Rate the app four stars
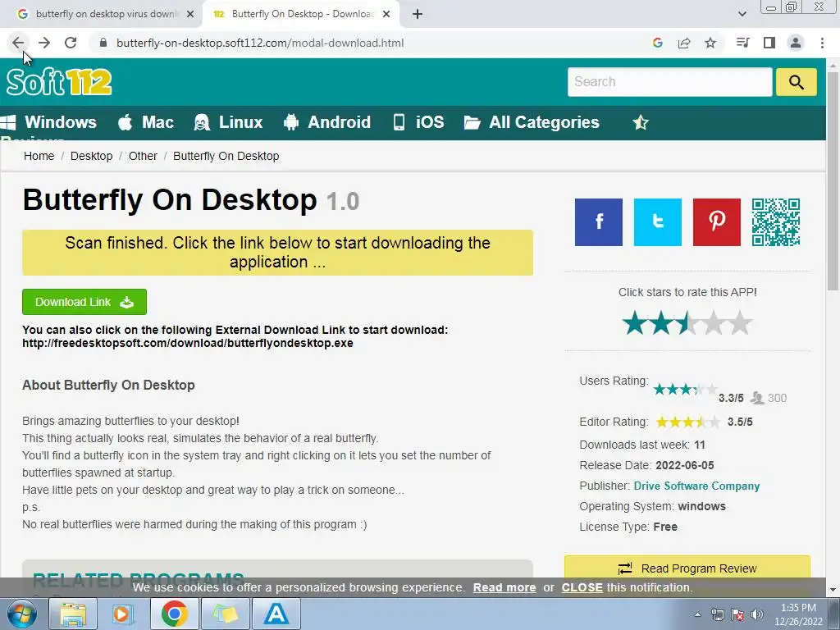Viewport: 840px width, 630px height. (x=714, y=323)
